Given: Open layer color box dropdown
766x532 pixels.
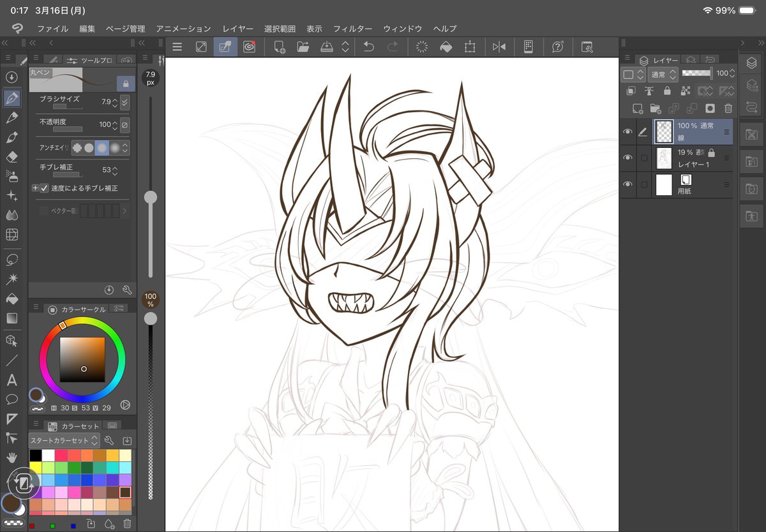Looking at the screenshot, I should [x=633, y=74].
